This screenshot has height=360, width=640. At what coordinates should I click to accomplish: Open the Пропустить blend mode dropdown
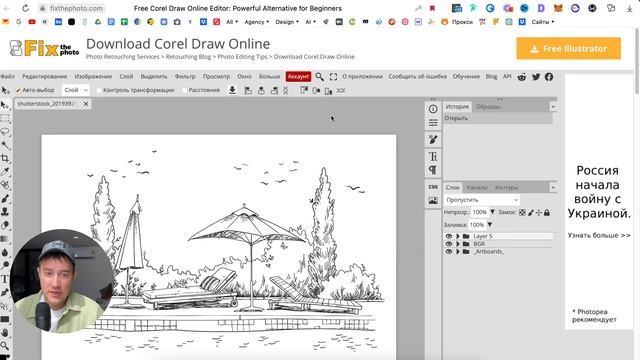(482, 200)
